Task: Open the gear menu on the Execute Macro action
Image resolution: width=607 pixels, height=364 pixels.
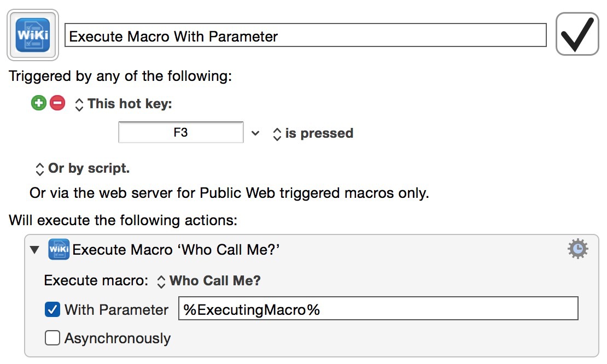Action: point(577,248)
